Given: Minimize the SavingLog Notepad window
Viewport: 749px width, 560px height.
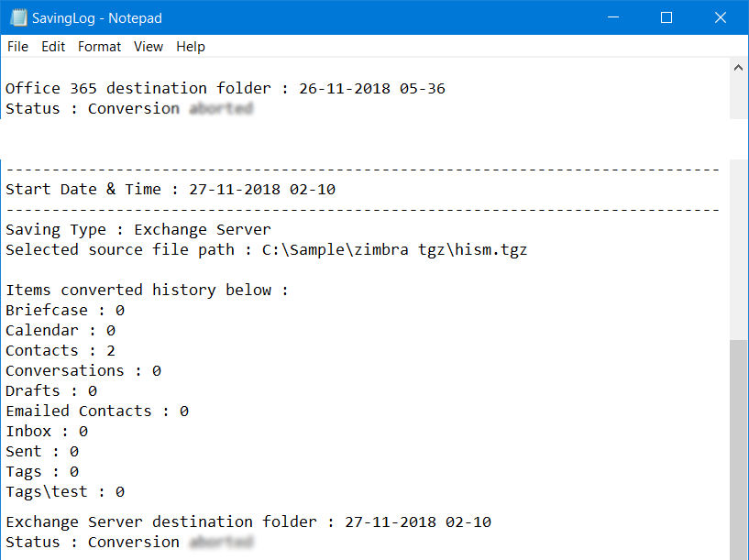Looking at the screenshot, I should (x=613, y=17).
